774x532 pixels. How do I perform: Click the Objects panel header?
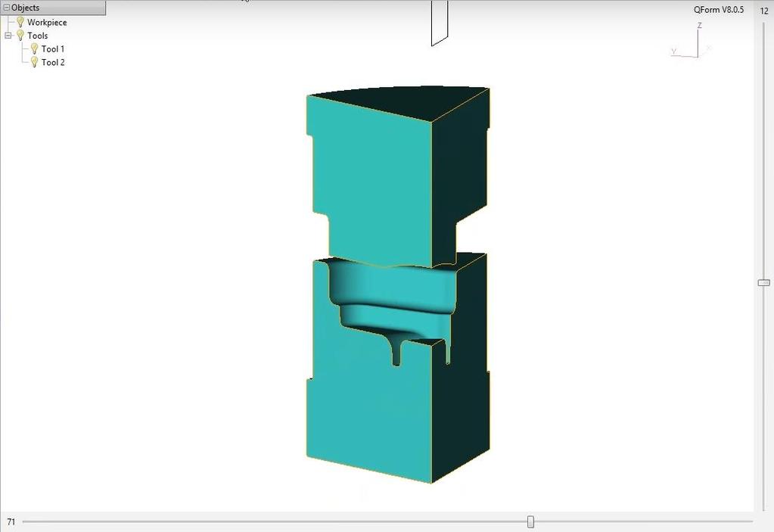(53, 8)
